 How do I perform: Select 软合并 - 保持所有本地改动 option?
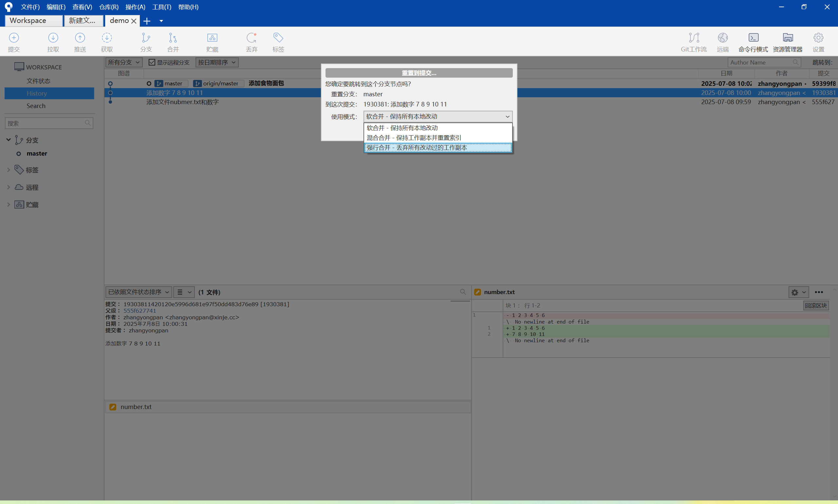coord(438,128)
